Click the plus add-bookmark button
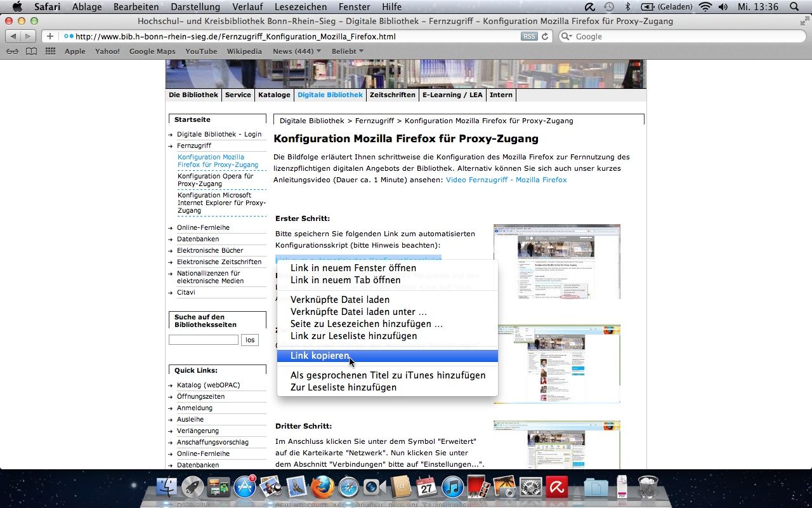The width and height of the screenshot is (812, 508). [50, 37]
